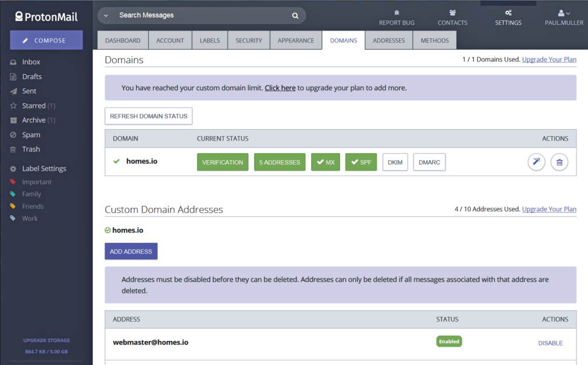Screen dimensions: 588x365
Task: Open the Report Bug icon
Action: coord(396,13)
